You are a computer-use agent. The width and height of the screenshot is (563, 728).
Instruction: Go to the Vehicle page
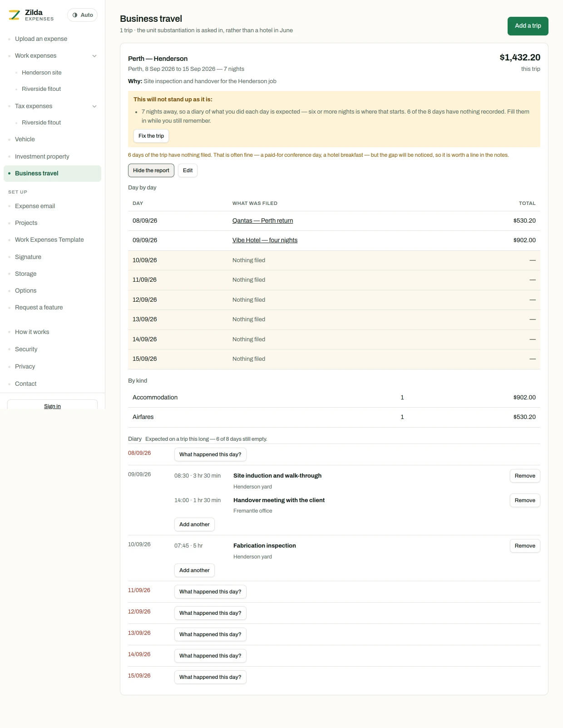52,140
